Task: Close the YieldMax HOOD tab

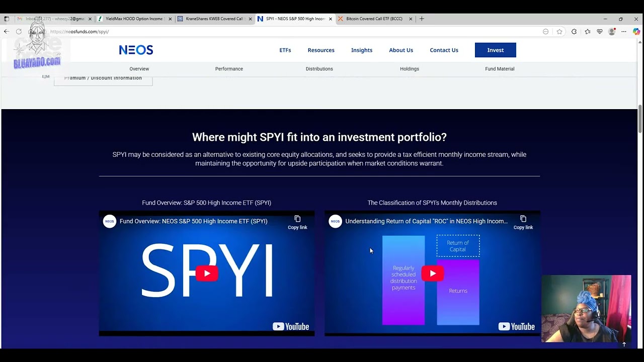Action: click(170, 19)
